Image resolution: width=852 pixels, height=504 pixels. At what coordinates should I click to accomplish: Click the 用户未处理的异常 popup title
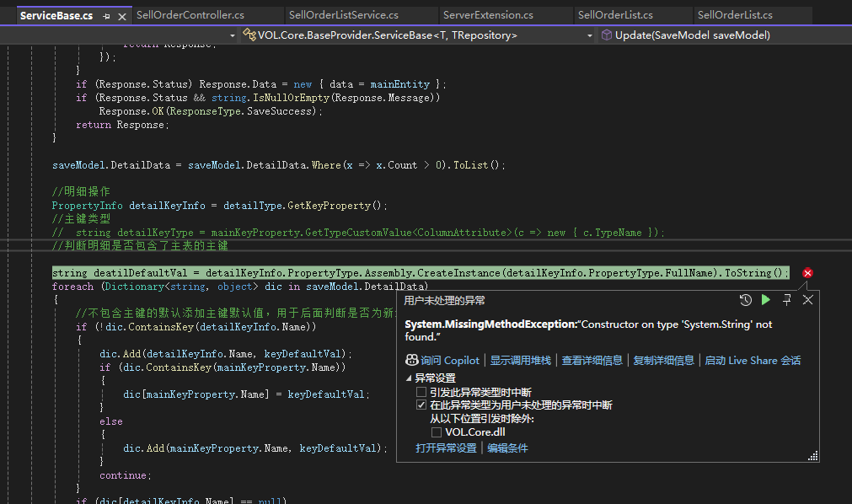pos(444,301)
